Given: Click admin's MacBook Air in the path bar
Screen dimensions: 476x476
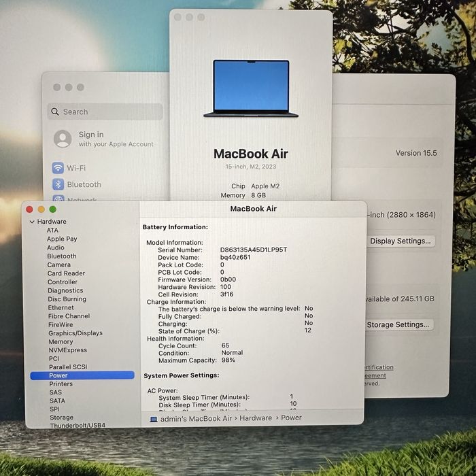Looking at the screenshot, I should click(196, 419).
